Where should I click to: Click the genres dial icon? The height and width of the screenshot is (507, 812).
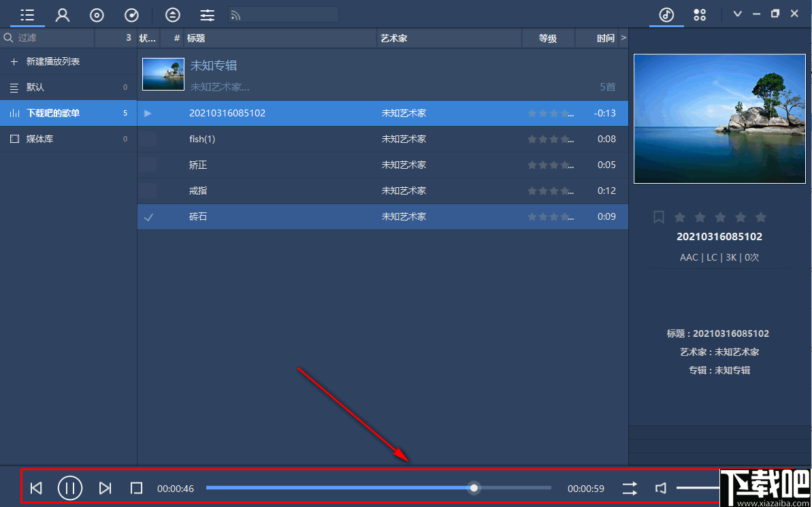point(131,14)
